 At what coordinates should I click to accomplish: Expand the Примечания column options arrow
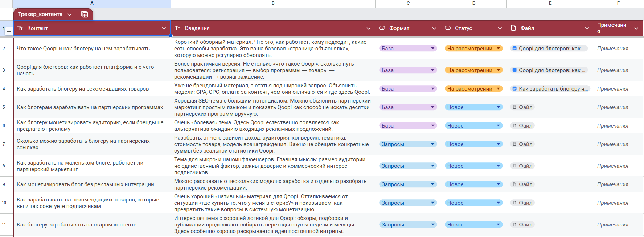[x=636, y=28]
